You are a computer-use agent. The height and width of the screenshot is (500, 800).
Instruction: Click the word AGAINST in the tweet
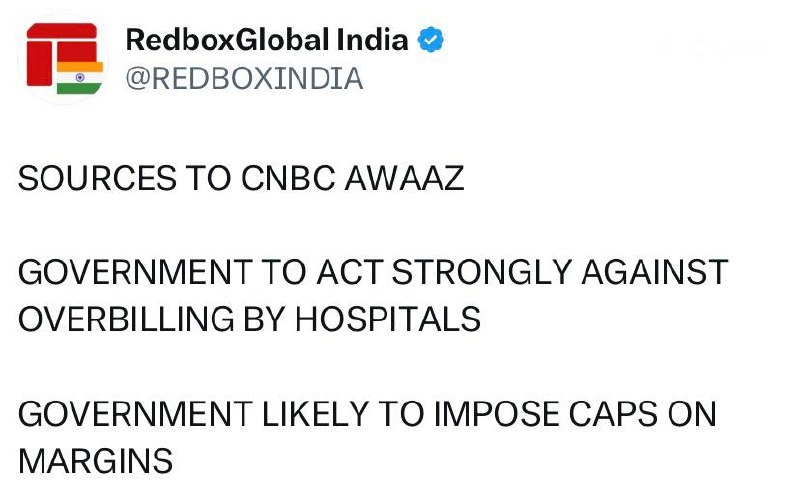point(655,273)
